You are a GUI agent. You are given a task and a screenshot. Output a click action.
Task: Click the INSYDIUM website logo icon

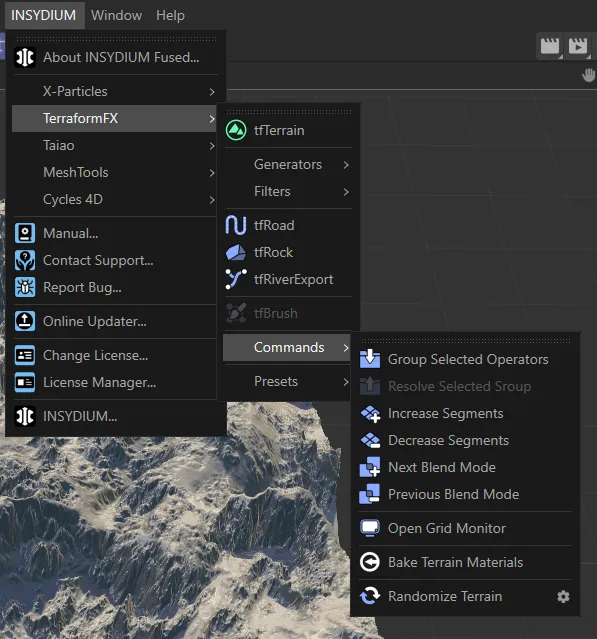25,416
